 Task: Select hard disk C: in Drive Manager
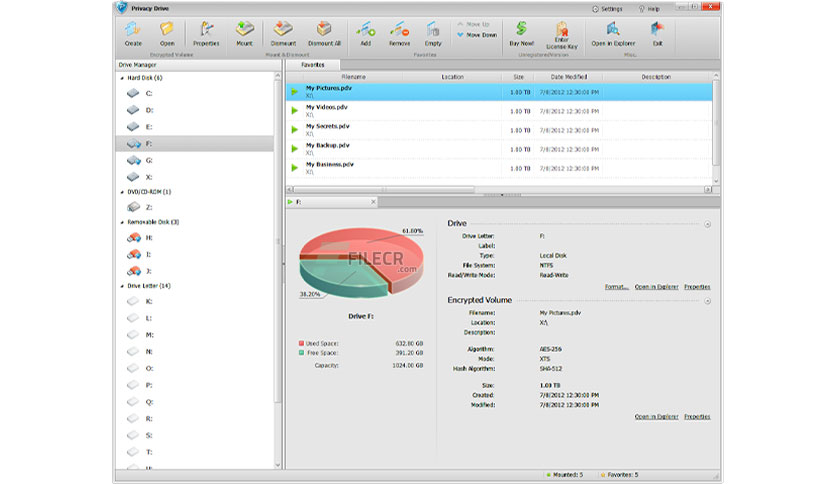[195, 94]
